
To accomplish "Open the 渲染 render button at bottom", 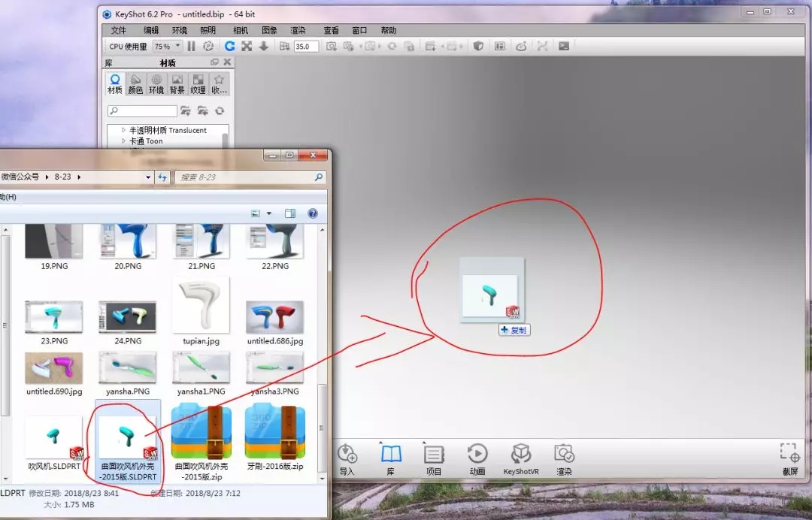I will pyautogui.click(x=564, y=459).
